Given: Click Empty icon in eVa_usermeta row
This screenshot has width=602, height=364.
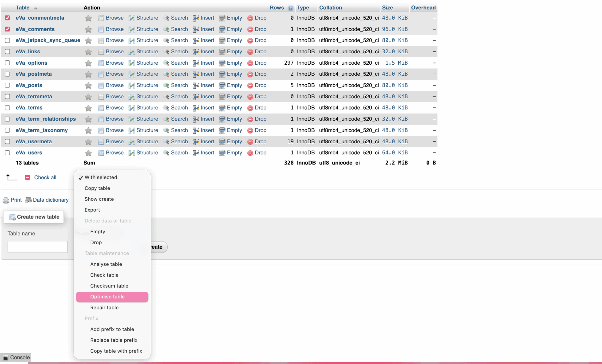Looking at the screenshot, I should click(x=222, y=142).
